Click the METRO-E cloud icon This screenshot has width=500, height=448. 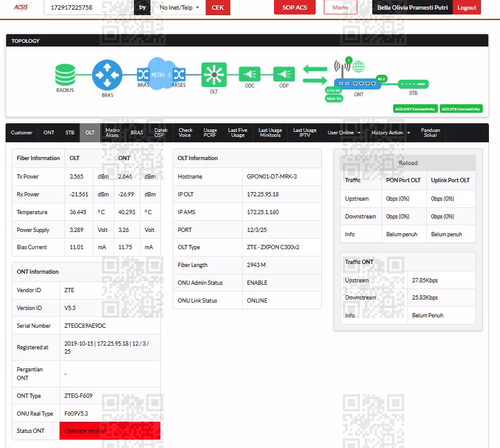pos(161,74)
